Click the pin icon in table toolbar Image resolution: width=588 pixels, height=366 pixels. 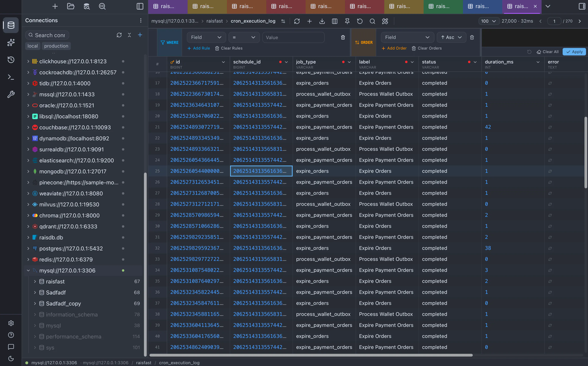pyautogui.click(x=347, y=21)
